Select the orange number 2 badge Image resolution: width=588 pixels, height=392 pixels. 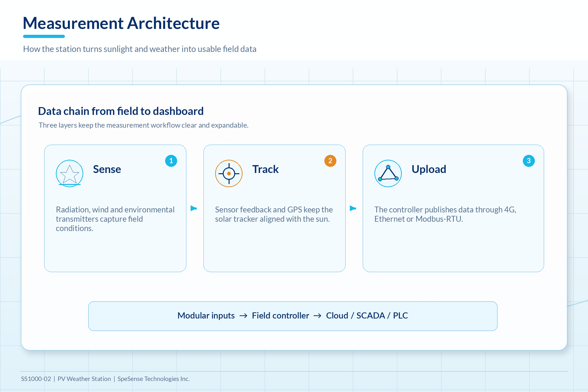(x=330, y=161)
